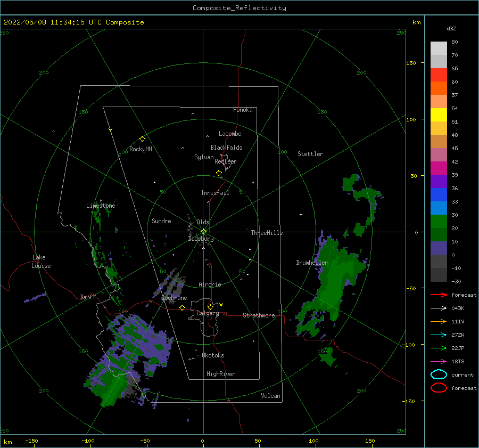Select the 33 dBZ light blue swatch

pyautogui.click(x=439, y=208)
